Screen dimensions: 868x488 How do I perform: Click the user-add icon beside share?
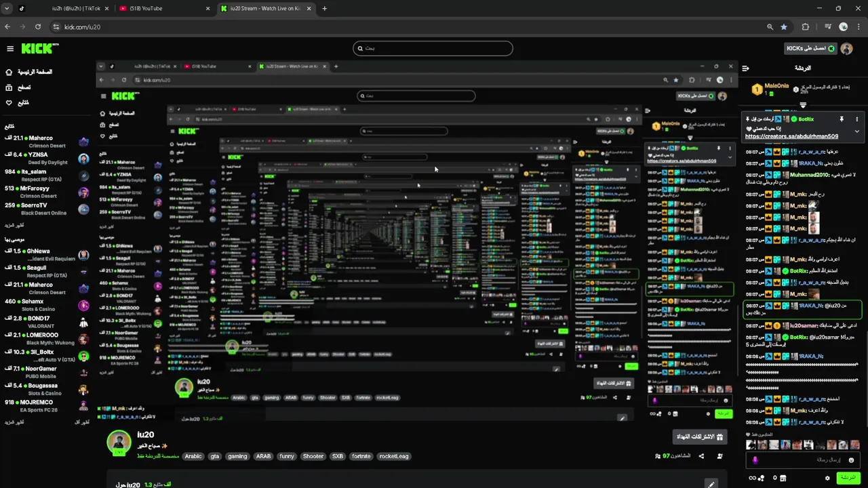pos(719,456)
